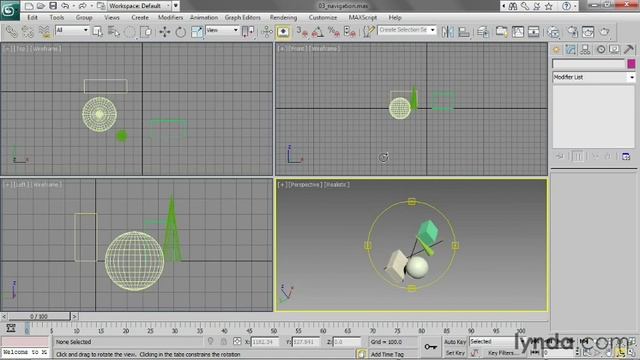640x360 pixels.
Task: Open Select by Name dialog
Action: click(x=114, y=31)
